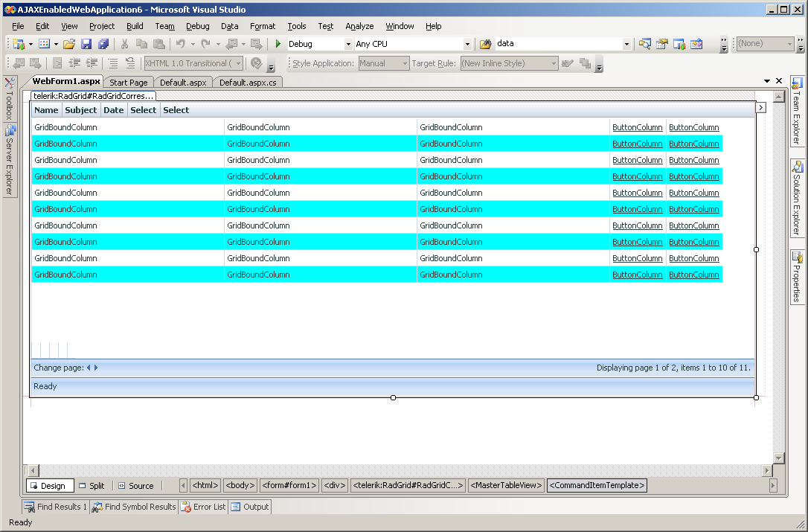Expand the Add New Item dropdown arrow

point(56,45)
